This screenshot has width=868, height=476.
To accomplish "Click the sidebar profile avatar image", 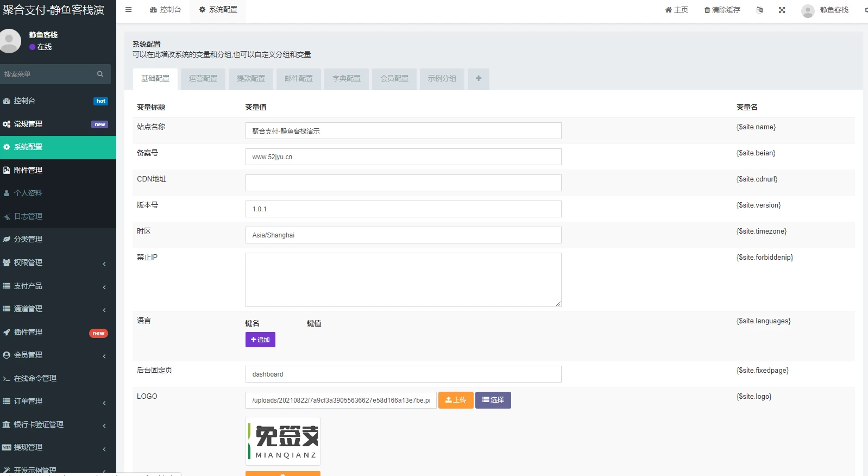I will click(9, 41).
